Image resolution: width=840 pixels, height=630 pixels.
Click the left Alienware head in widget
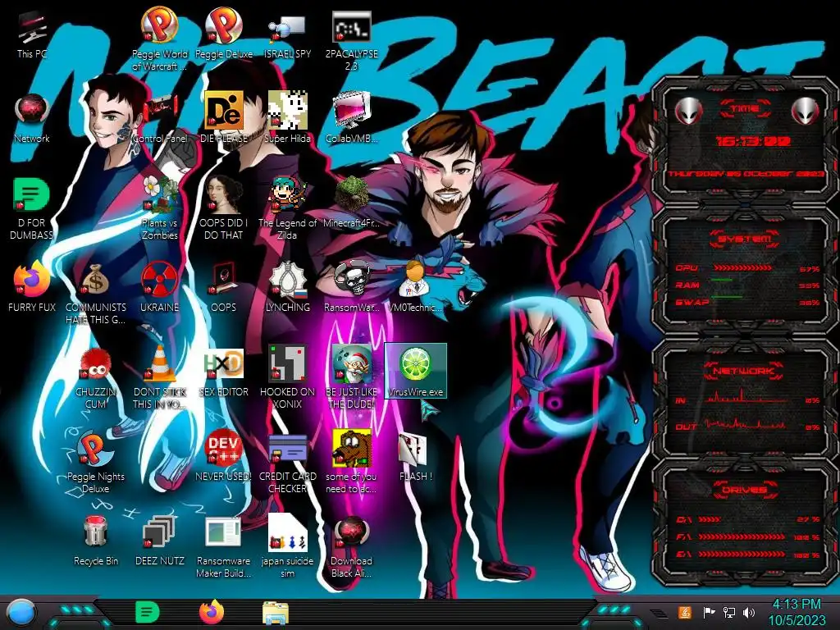[x=688, y=112]
